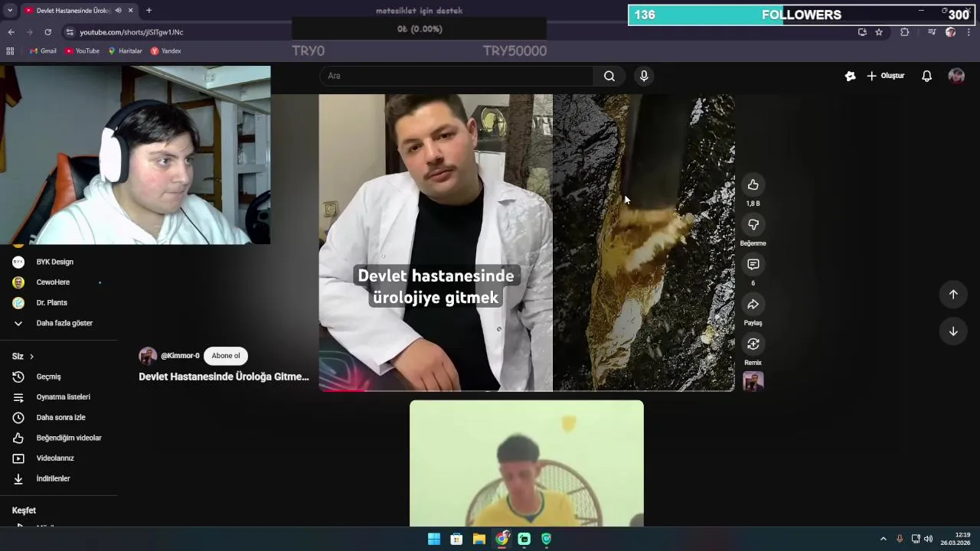Switch to Chrome in the taskbar
The height and width of the screenshot is (551, 980).
pos(501,539)
